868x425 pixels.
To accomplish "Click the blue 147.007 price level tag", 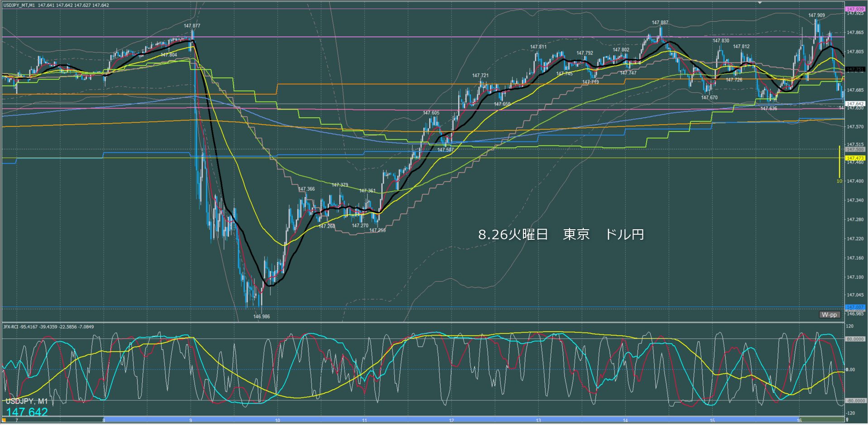I will click(854, 307).
